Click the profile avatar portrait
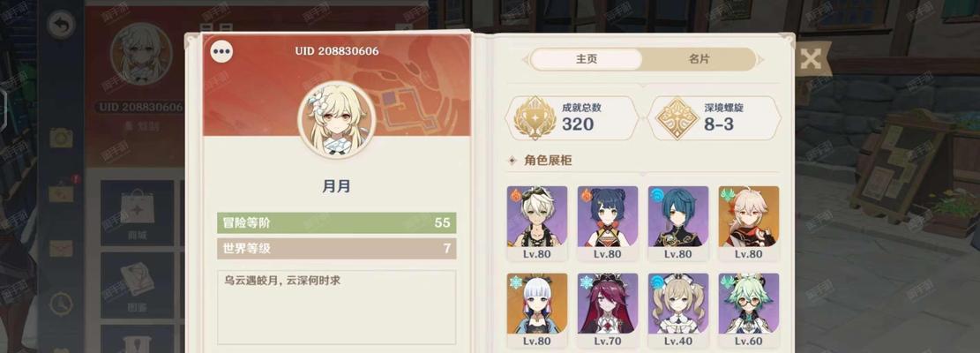Viewport: 980px width, 353px height. (x=336, y=119)
